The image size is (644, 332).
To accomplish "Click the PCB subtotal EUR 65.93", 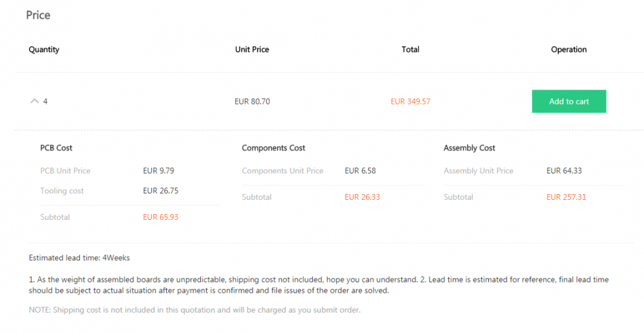I will tap(160, 217).
